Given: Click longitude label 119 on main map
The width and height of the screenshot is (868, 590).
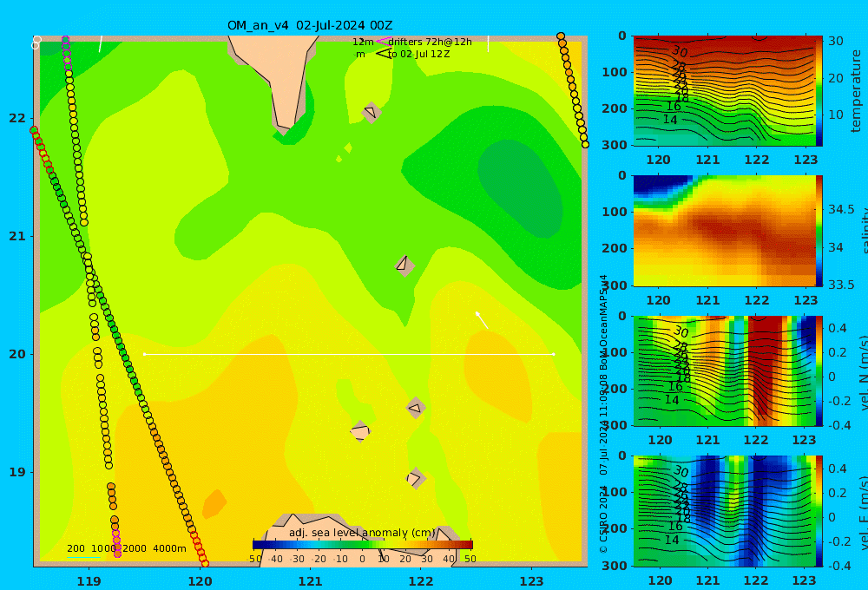Looking at the screenshot, I should coord(89,581).
